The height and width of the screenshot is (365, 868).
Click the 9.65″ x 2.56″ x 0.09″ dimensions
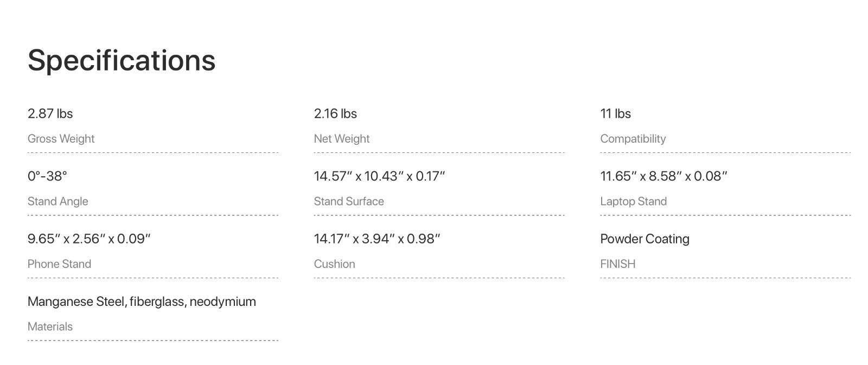click(89, 239)
